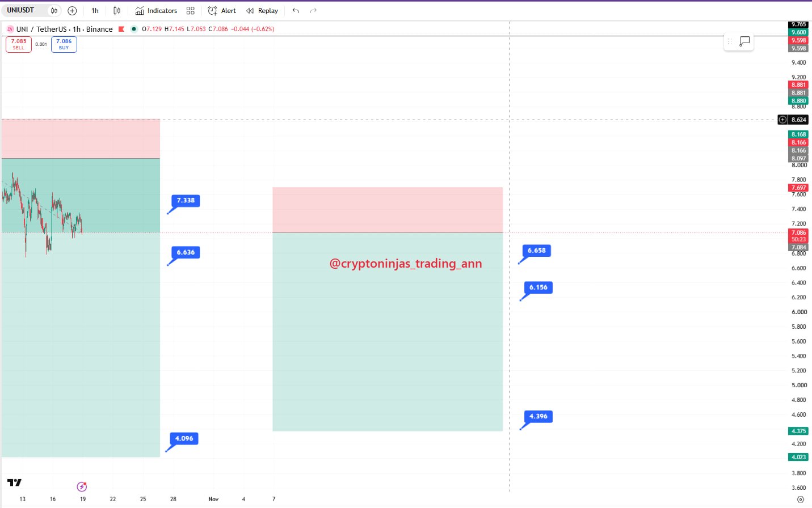
Task: Click the black 9.765 price-axis label
Action: 798,24
